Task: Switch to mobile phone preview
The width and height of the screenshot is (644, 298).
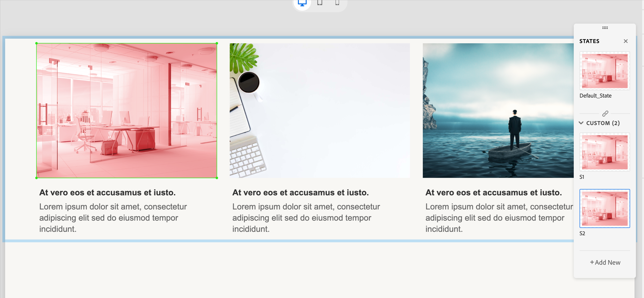Action: [x=337, y=3]
